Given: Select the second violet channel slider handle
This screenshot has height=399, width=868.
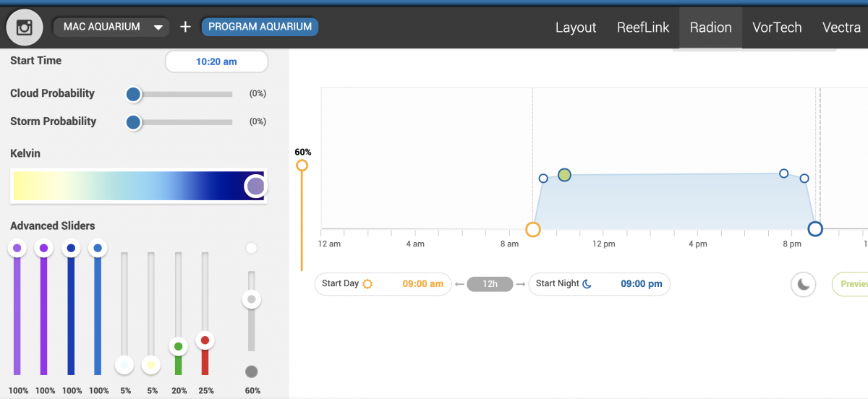Looking at the screenshot, I should 43,249.
